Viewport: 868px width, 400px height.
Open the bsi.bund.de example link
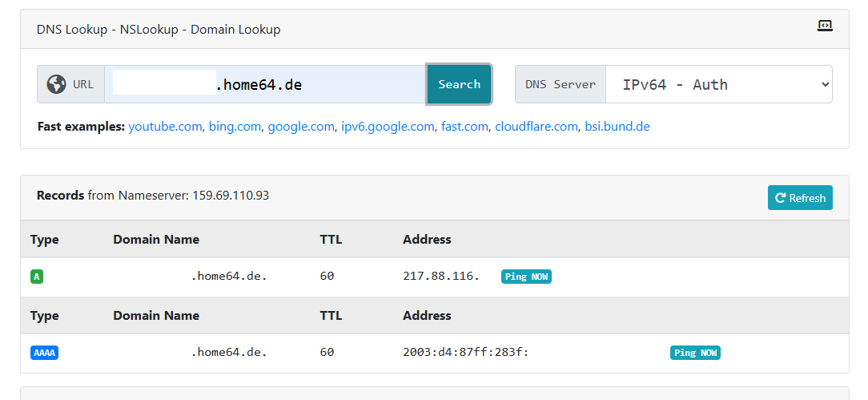[617, 127]
